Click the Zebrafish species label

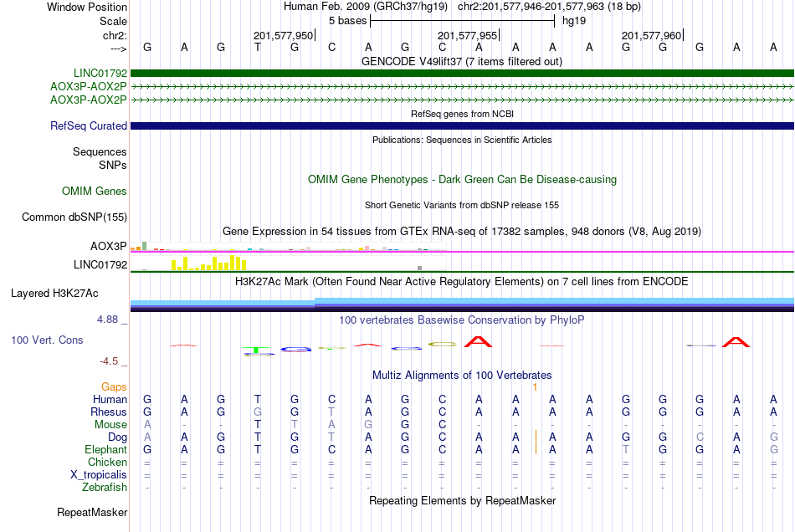pos(105,487)
